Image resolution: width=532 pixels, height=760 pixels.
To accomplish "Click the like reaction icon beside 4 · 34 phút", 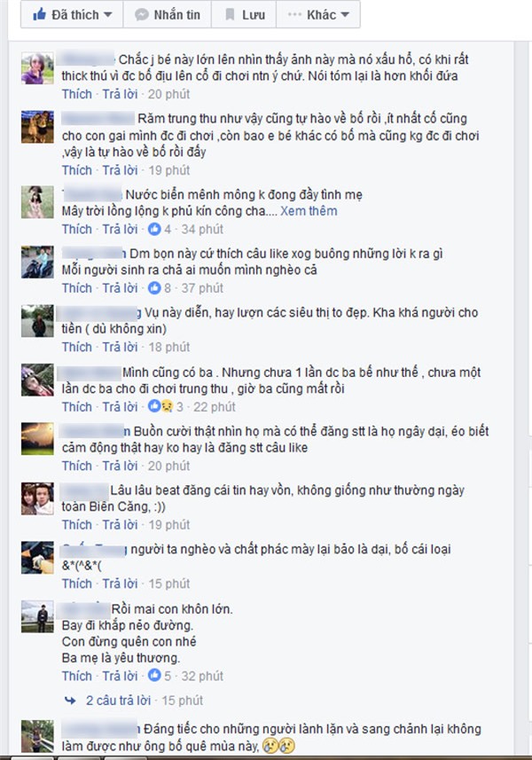I will [154, 229].
